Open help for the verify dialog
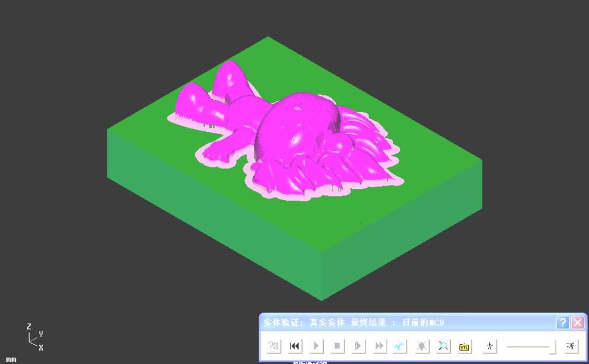Image resolution: width=589 pixels, height=364 pixels. point(562,323)
